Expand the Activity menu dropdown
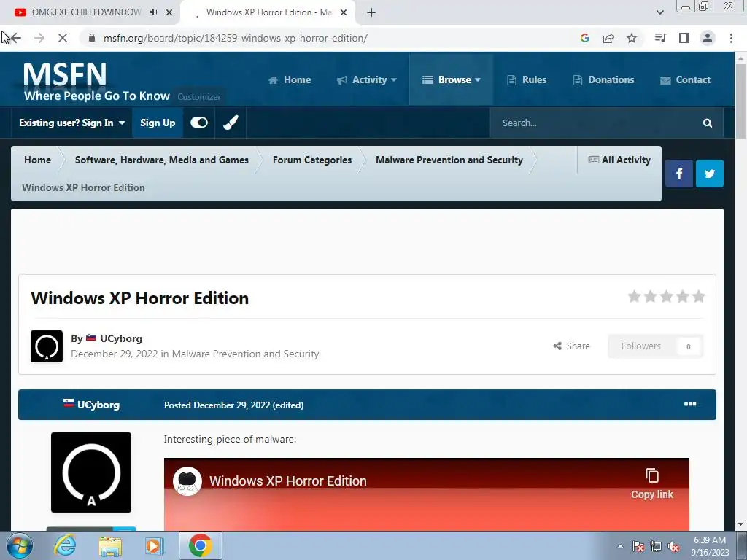 366,79
